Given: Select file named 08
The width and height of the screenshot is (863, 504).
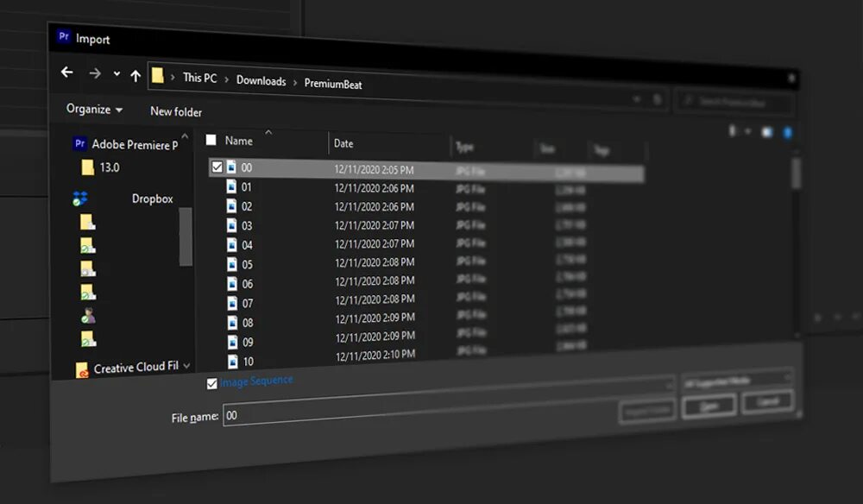Looking at the screenshot, I should tap(248, 323).
